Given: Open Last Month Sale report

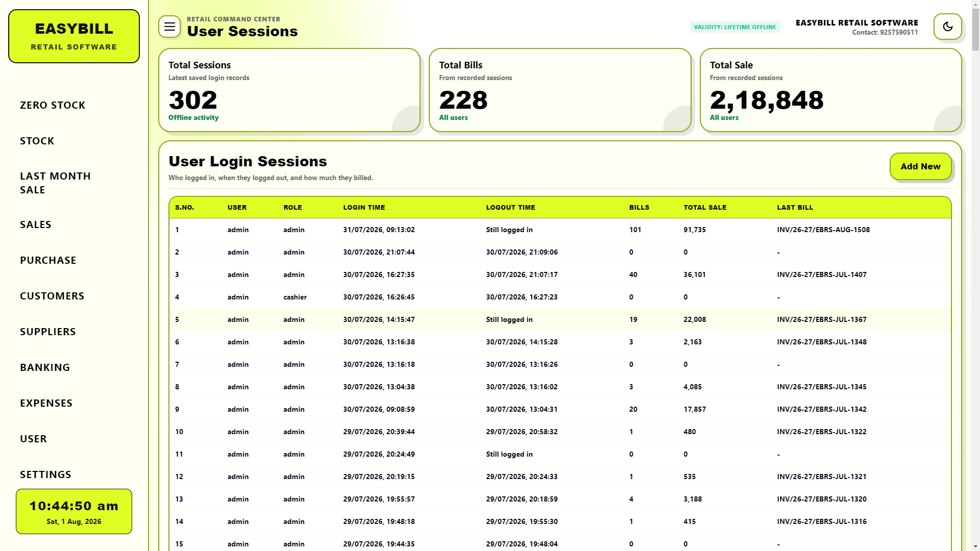Looking at the screenshot, I should tap(56, 183).
